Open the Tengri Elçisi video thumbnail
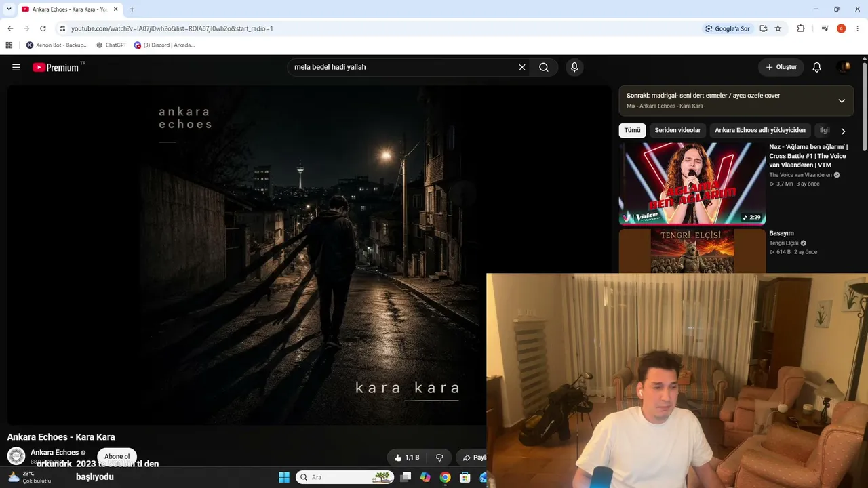Image resolution: width=868 pixels, height=488 pixels. coord(692,251)
